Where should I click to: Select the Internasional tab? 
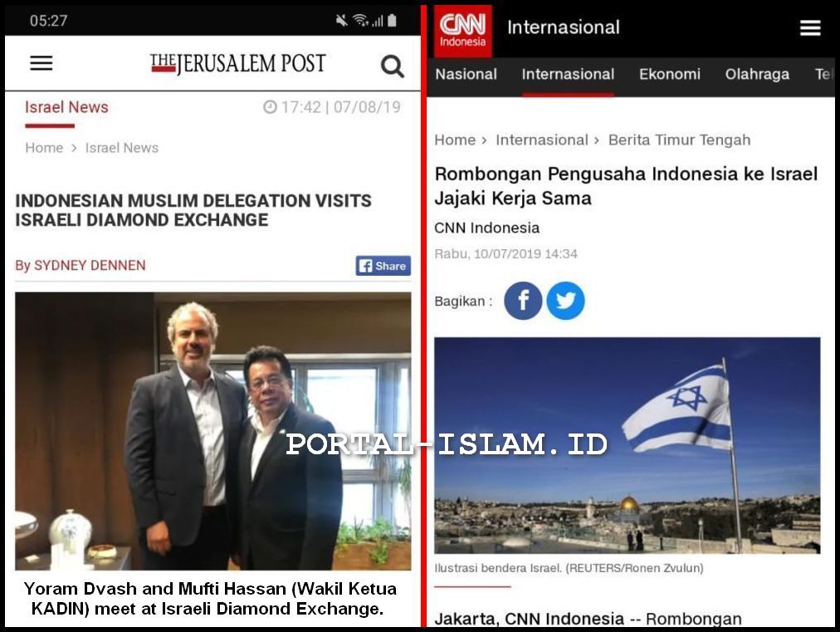pyautogui.click(x=568, y=74)
